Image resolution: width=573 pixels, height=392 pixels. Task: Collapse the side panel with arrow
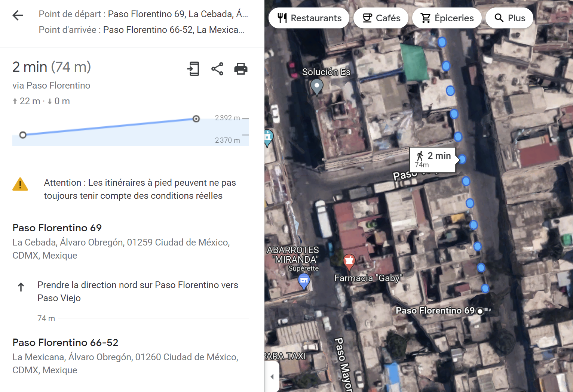(272, 376)
